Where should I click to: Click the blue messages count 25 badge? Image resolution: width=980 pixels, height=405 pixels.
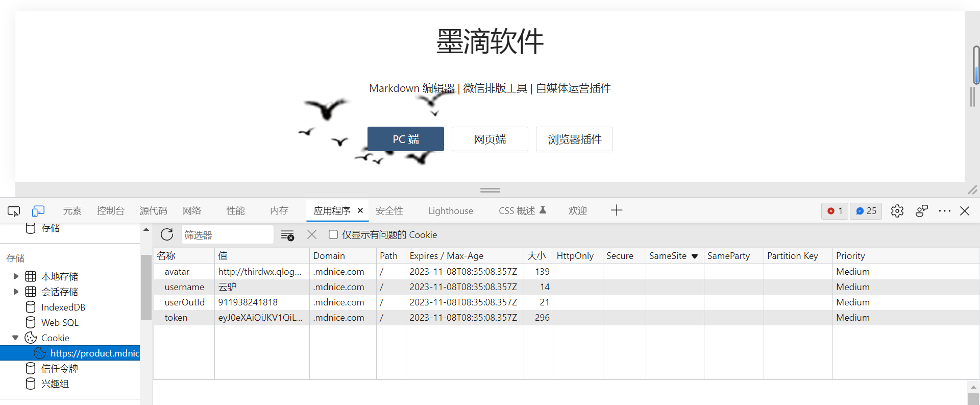(866, 211)
